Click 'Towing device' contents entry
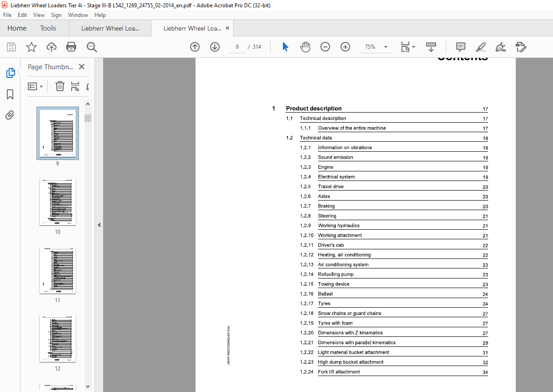This screenshot has width=553, height=392. [334, 284]
